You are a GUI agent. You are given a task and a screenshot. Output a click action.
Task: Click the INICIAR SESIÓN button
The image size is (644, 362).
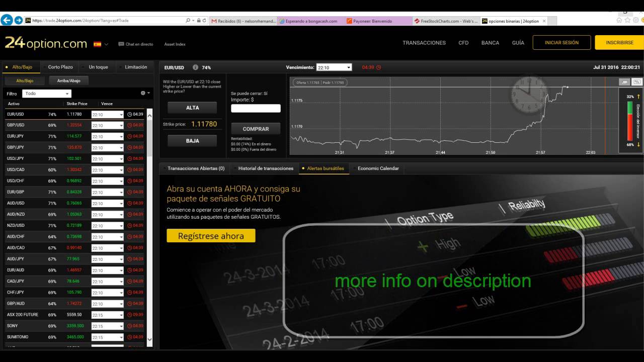[561, 43]
